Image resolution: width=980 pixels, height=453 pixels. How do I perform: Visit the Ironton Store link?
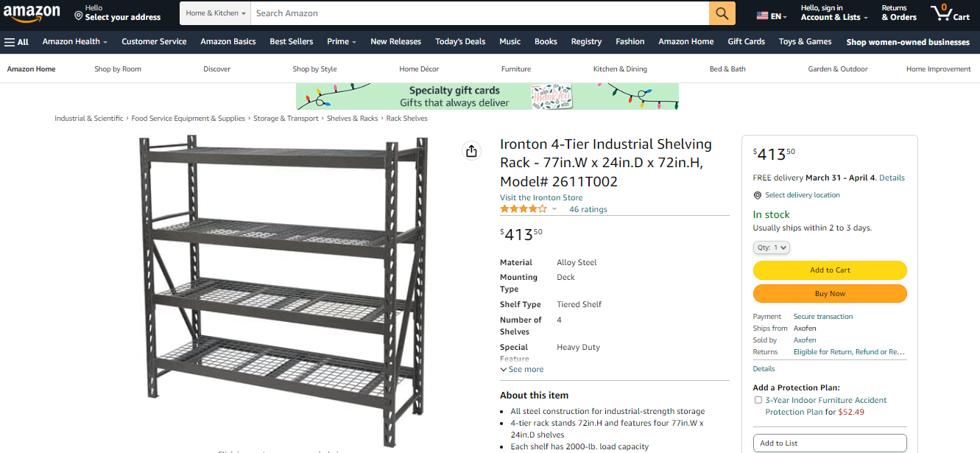coord(541,197)
